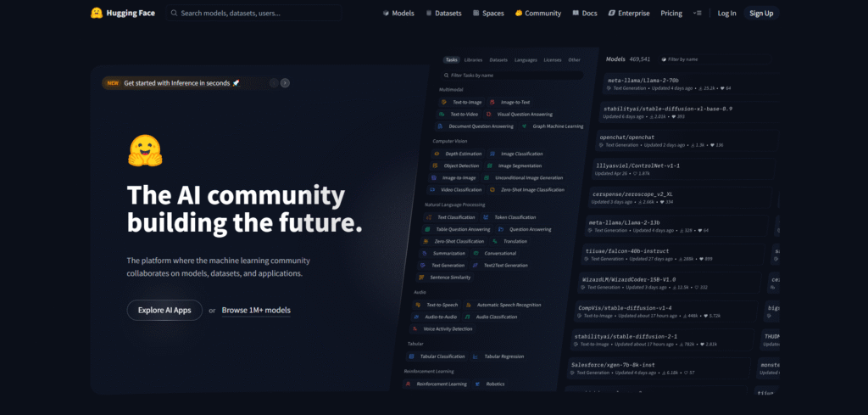This screenshot has width=868, height=415.
Task: Click the Explore AI Apps button
Action: pyautogui.click(x=164, y=311)
